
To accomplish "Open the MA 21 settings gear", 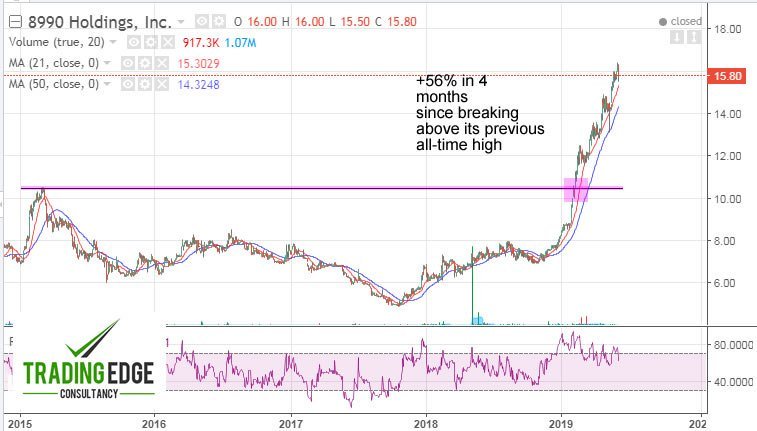I will 145,63.
